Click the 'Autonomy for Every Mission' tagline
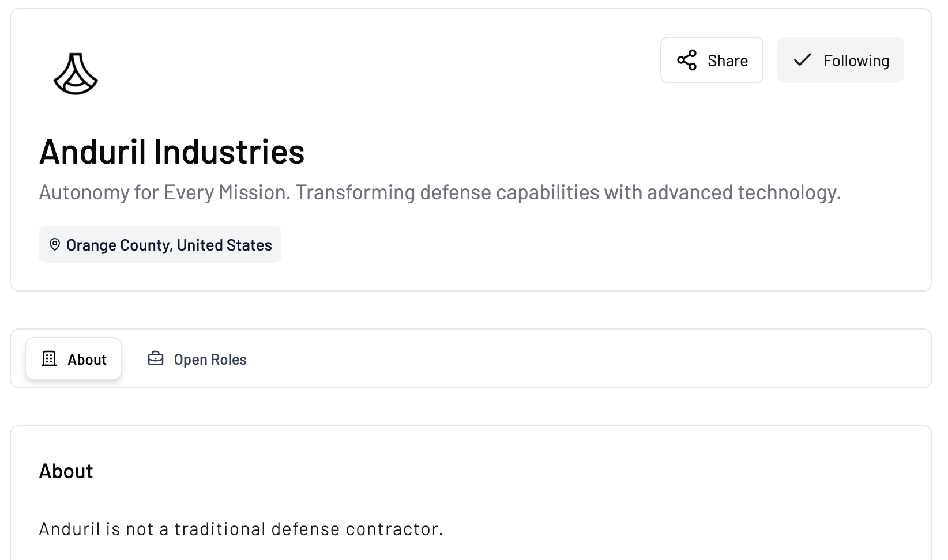 439,192
